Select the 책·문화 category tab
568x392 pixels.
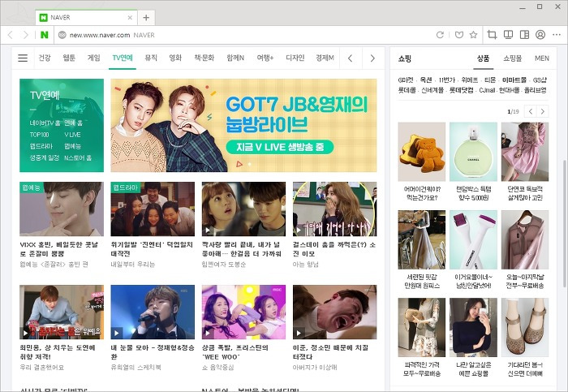tap(204, 58)
